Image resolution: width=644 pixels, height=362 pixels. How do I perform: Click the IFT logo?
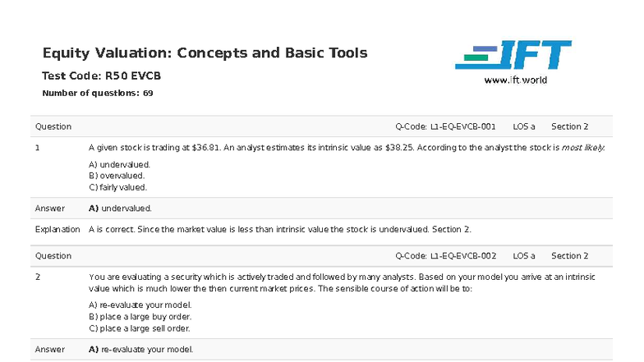513,56
